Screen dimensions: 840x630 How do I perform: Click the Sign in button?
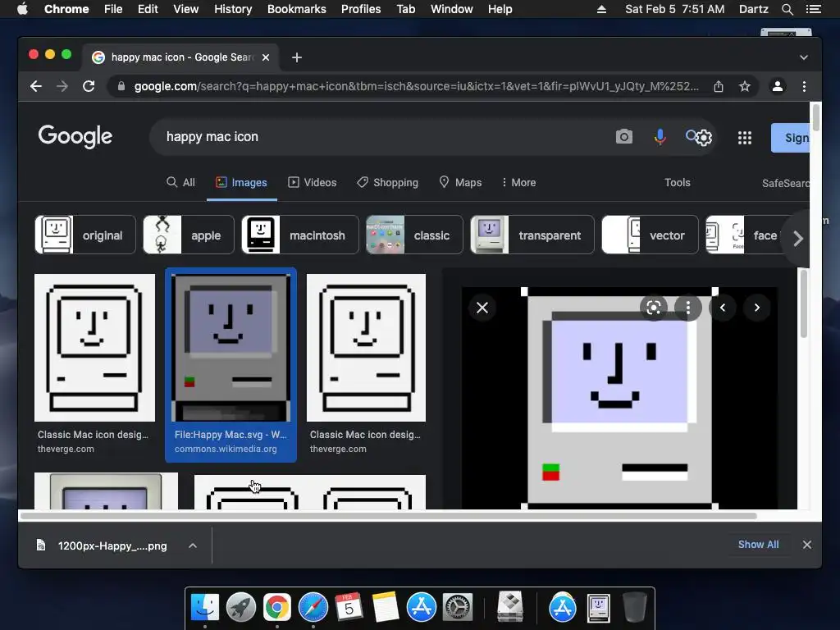coord(790,138)
